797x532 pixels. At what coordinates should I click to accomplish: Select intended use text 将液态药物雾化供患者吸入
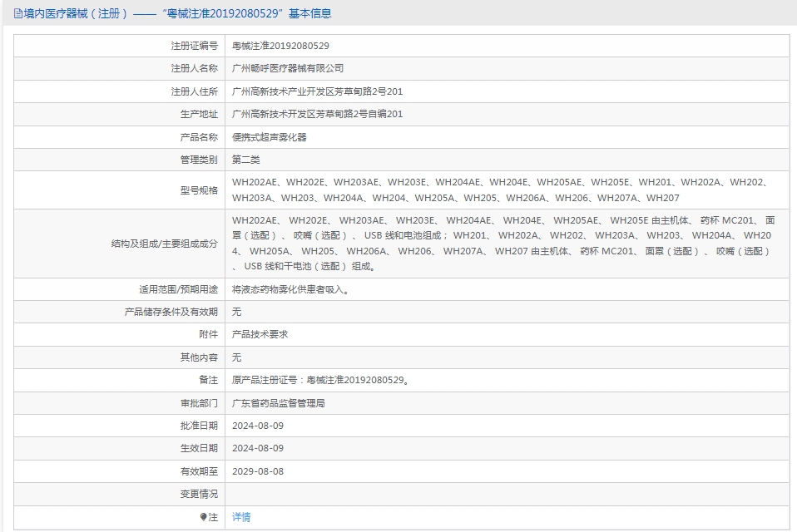coord(290,289)
